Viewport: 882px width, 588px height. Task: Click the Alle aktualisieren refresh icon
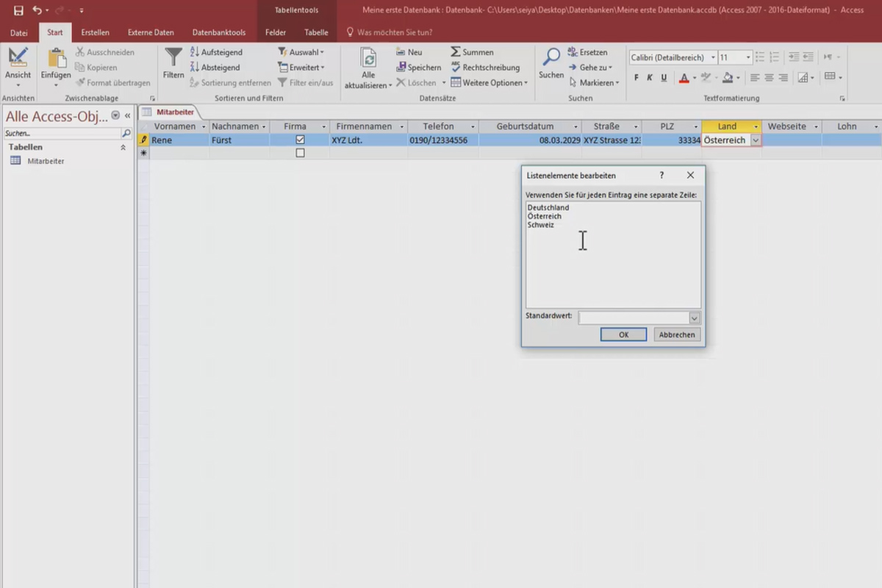(x=368, y=58)
